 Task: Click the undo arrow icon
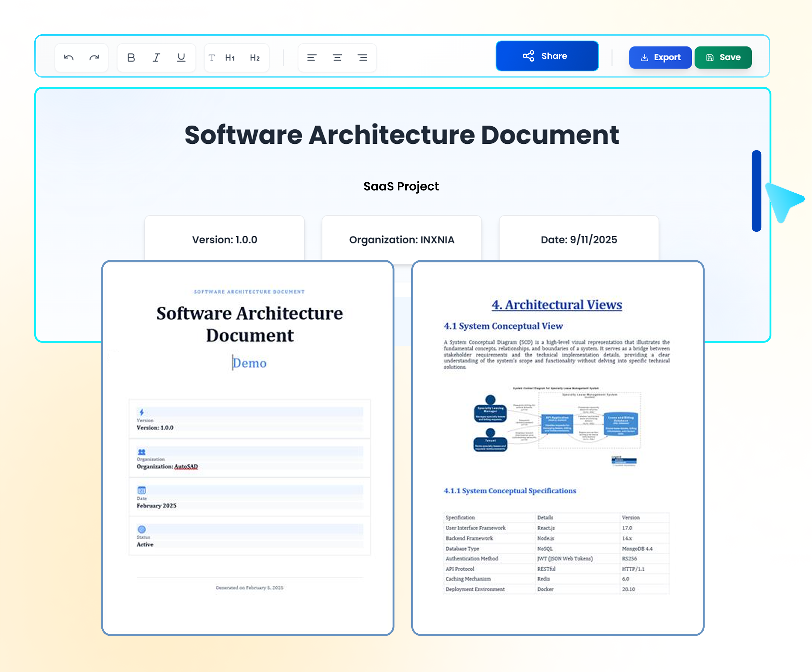coord(69,58)
